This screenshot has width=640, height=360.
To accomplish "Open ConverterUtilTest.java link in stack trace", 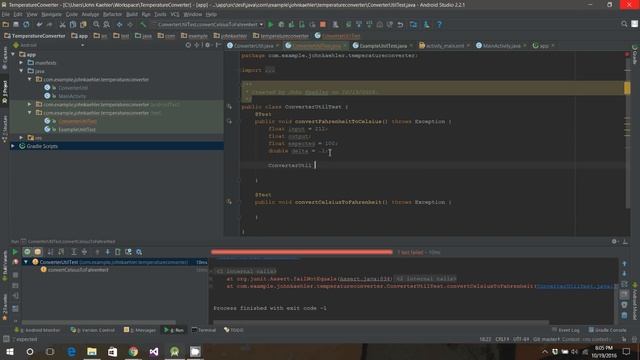I will [576, 286].
